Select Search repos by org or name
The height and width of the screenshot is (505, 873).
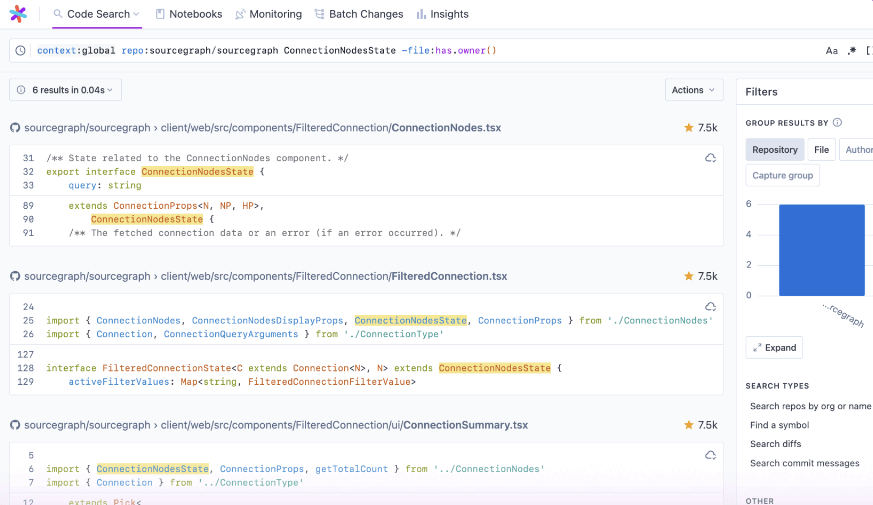point(810,406)
